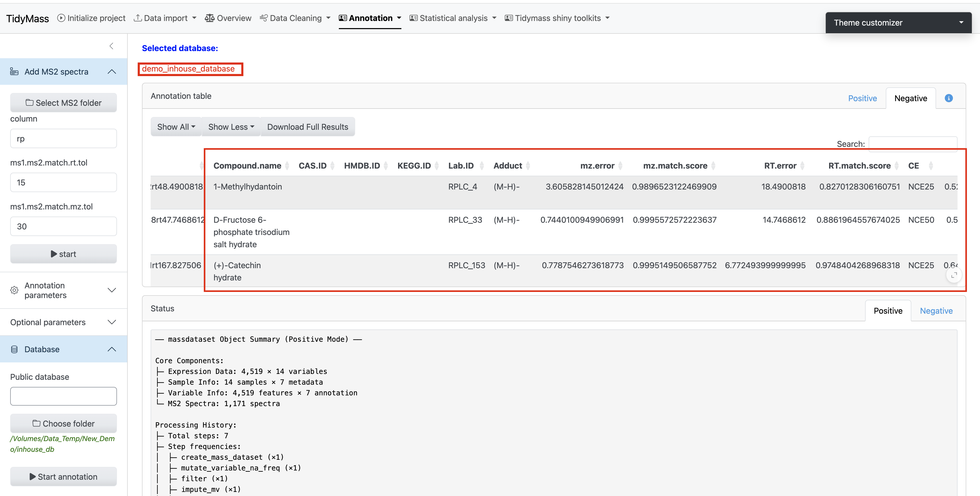Open the Tidymass shiny toolkits menu
The width and height of the screenshot is (980, 496).
click(557, 18)
